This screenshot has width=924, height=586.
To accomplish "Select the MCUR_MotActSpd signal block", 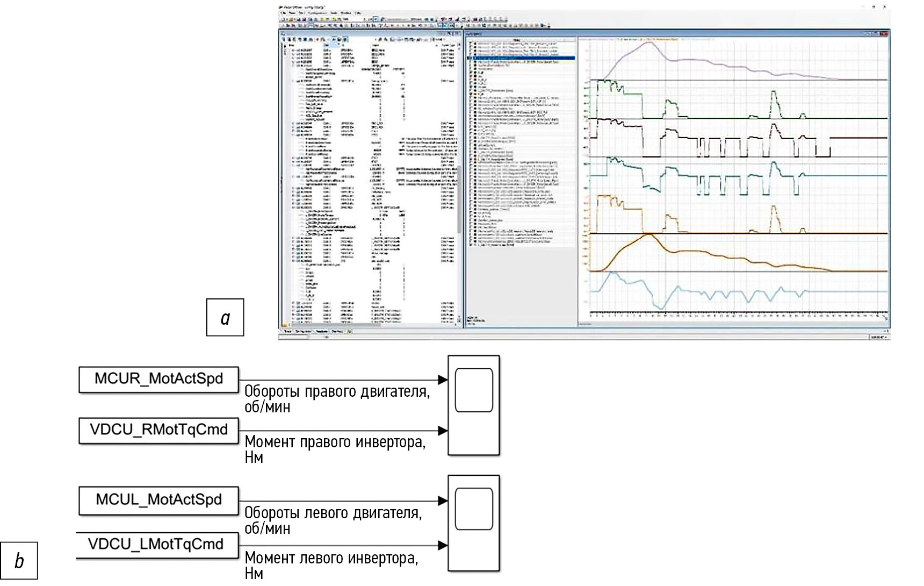I will [x=158, y=379].
